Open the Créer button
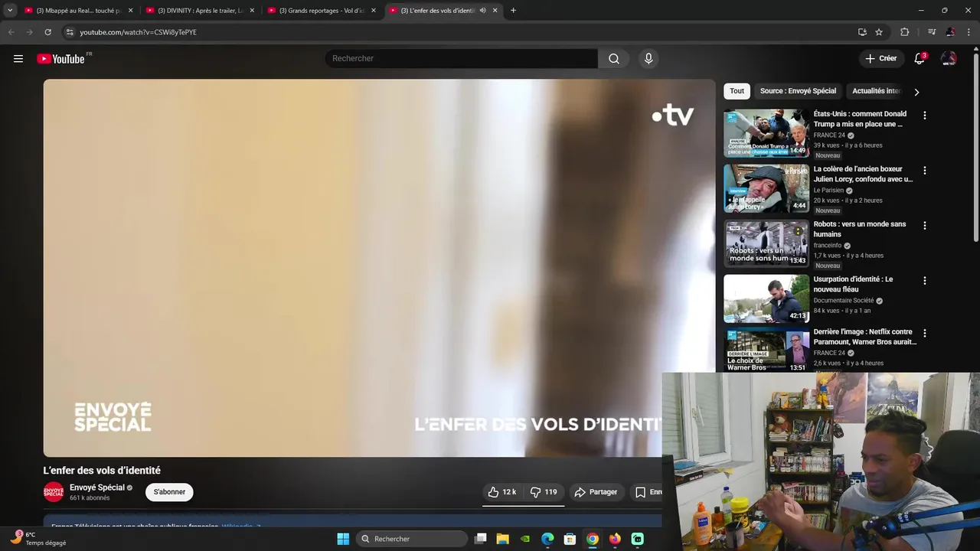This screenshot has height=551, width=980. (x=881, y=58)
